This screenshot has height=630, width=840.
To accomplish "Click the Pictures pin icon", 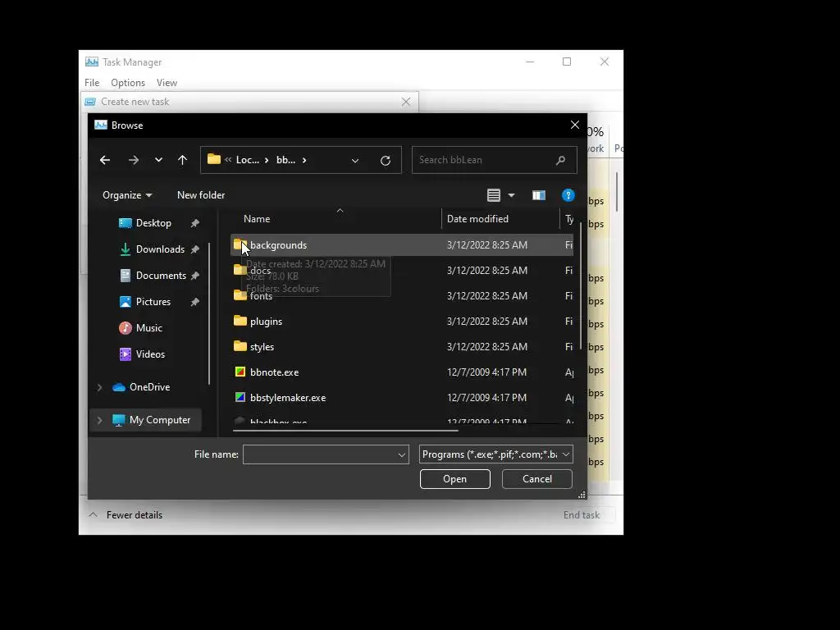I will click(195, 302).
